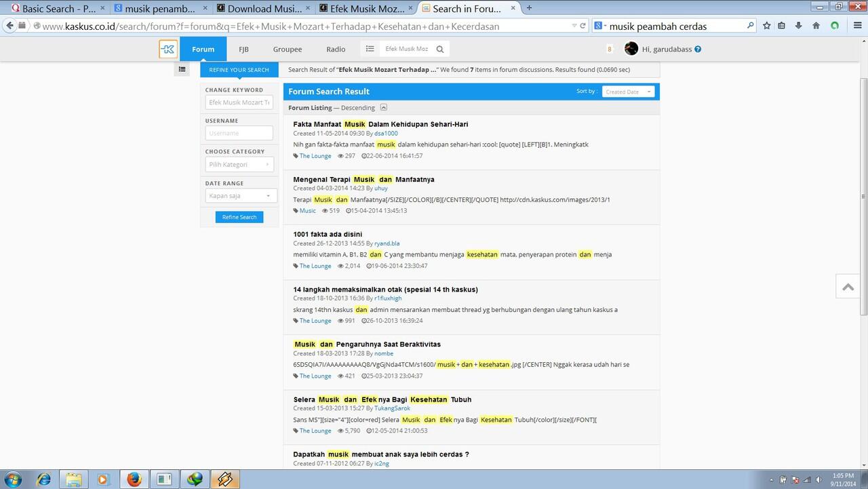Open the Firefox hamburger menu
The width and height of the screenshot is (868, 489).
[x=857, y=26]
